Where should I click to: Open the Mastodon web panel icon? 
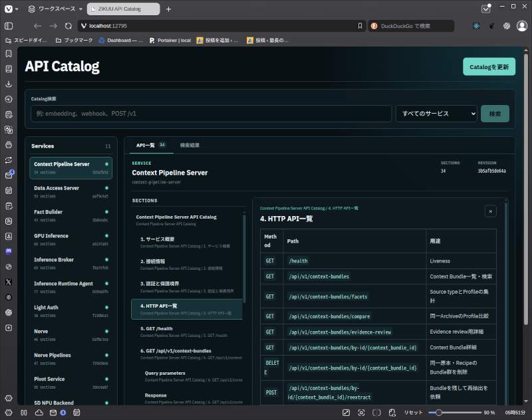[9, 251]
